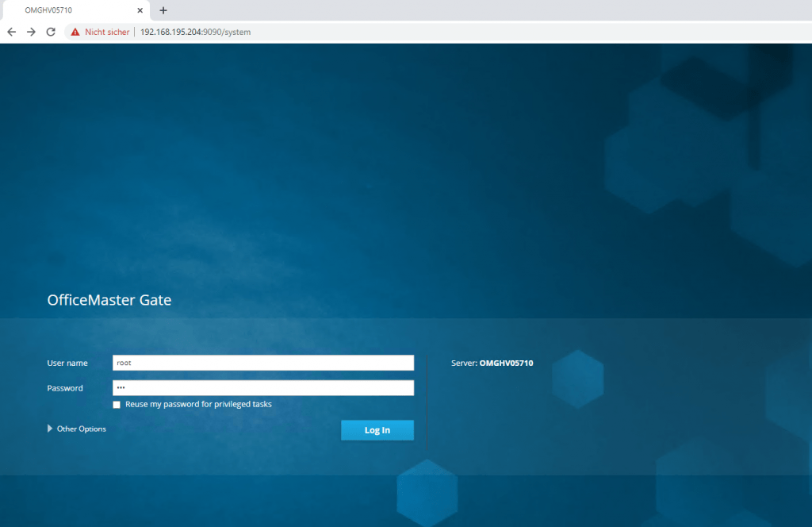Select the OfficeMaster Gate title text
812x527 pixels.
(x=109, y=300)
